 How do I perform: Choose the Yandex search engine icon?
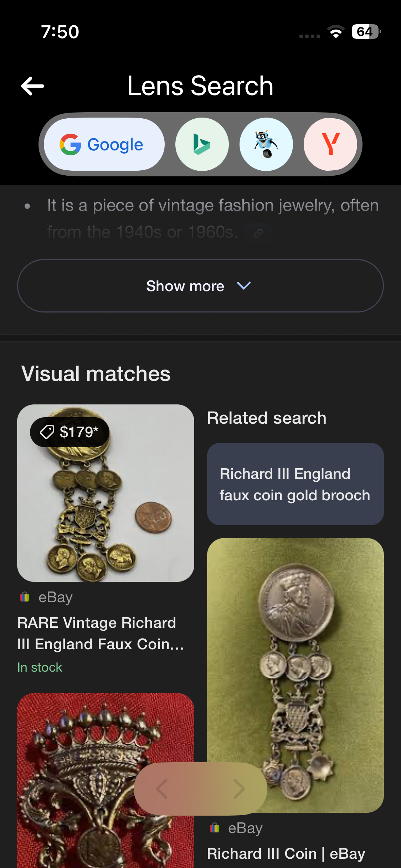[330, 144]
